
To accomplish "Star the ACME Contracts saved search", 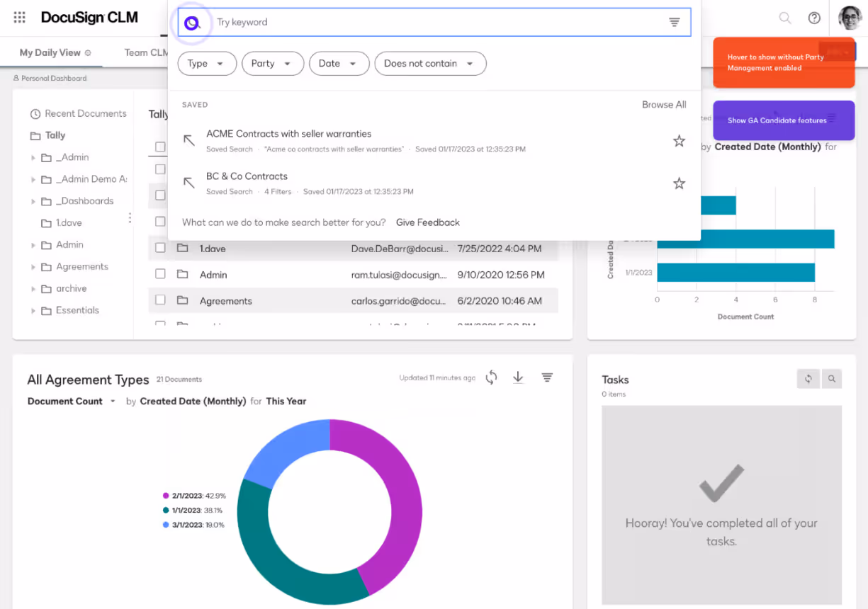I will (679, 141).
